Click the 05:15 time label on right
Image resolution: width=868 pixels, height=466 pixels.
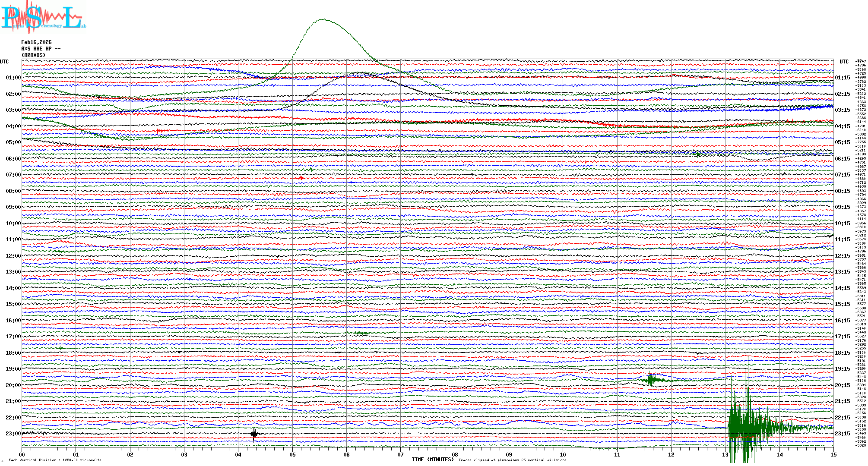coord(842,142)
